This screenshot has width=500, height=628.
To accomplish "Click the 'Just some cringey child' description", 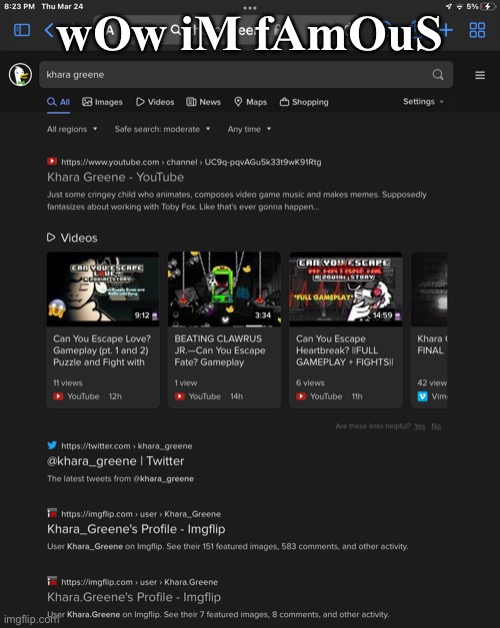I will (237, 201).
